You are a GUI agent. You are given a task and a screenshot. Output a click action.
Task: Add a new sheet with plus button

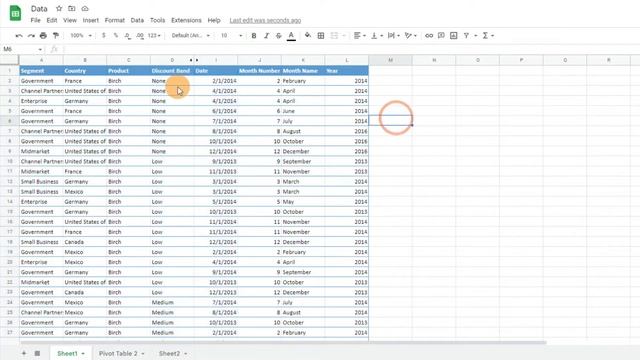pos(24,353)
